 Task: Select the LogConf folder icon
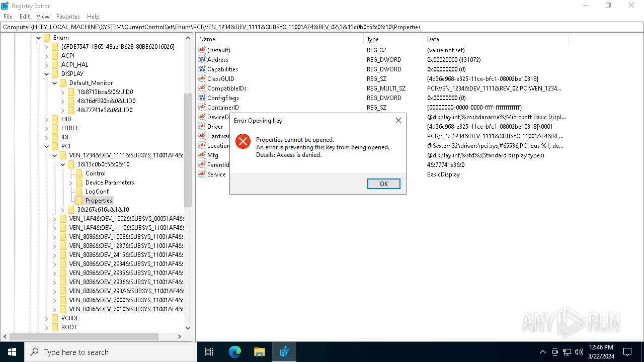pyautogui.click(x=79, y=192)
